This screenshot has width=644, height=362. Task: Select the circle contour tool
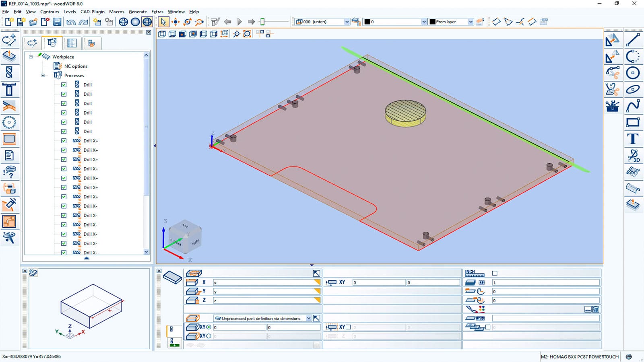[633, 73]
